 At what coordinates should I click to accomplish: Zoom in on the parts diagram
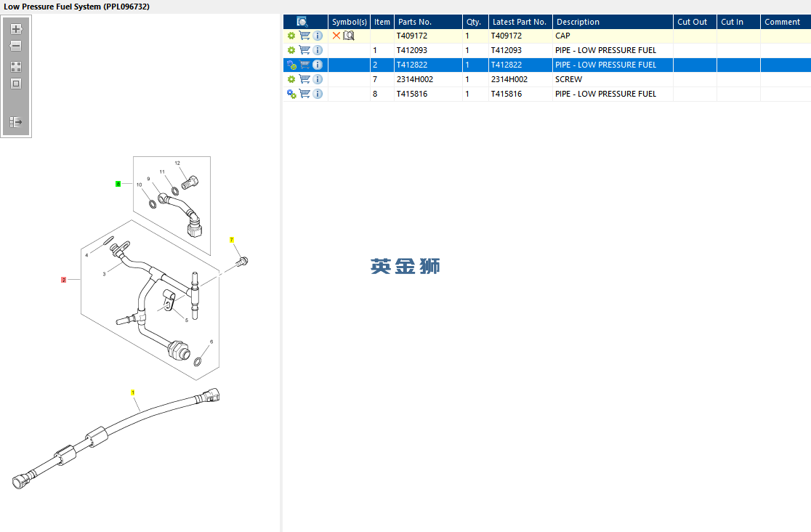[16, 29]
